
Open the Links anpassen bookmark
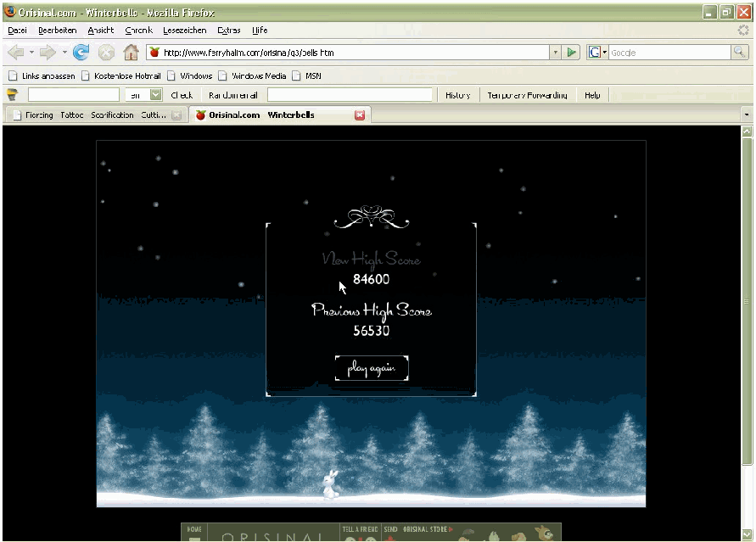click(42, 76)
